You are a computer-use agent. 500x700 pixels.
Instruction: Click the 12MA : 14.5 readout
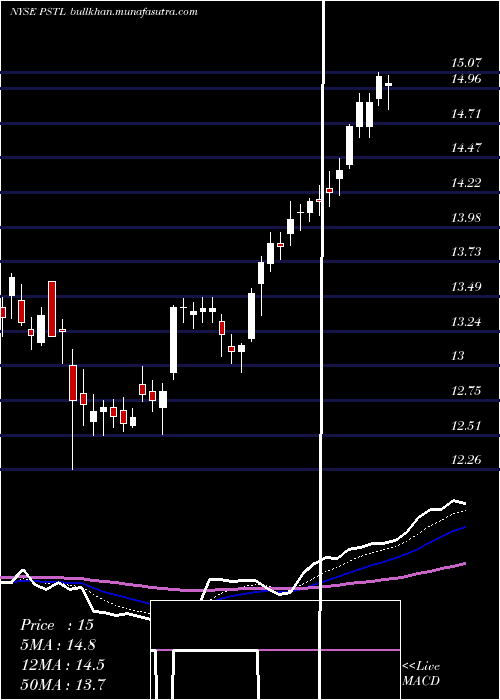(x=62, y=665)
